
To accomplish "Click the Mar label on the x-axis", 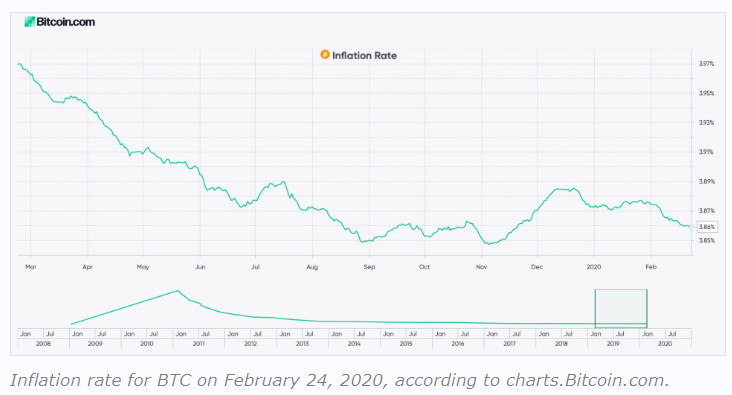I will tap(30, 267).
